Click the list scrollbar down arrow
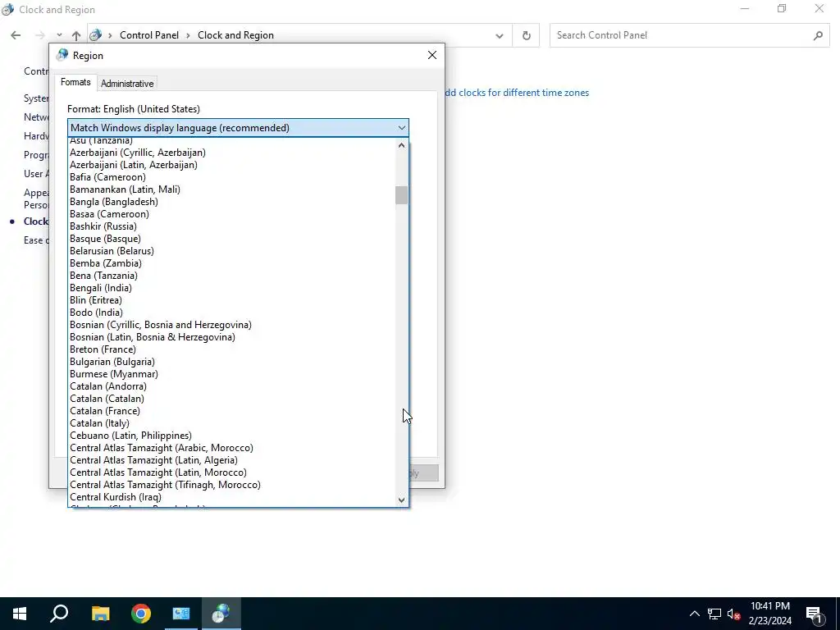The height and width of the screenshot is (630, 840). [401, 500]
